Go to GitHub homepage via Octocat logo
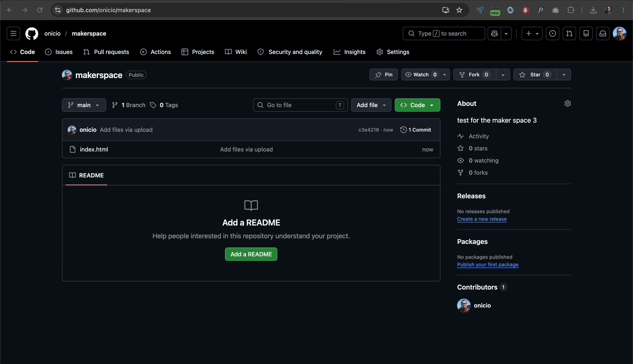The height and width of the screenshot is (364, 633). (x=32, y=33)
